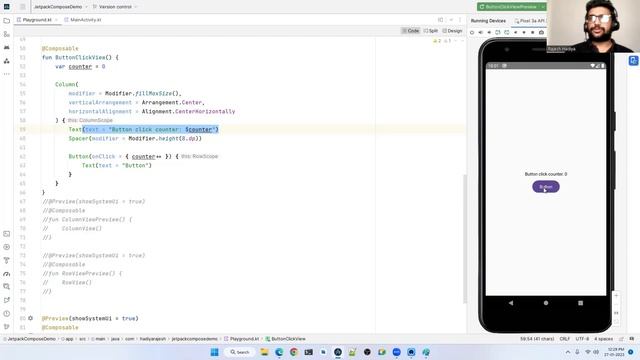Viewport: 640px width, 360px height.
Task: Click the main menu hamburger icon
Action: pos(22,7)
